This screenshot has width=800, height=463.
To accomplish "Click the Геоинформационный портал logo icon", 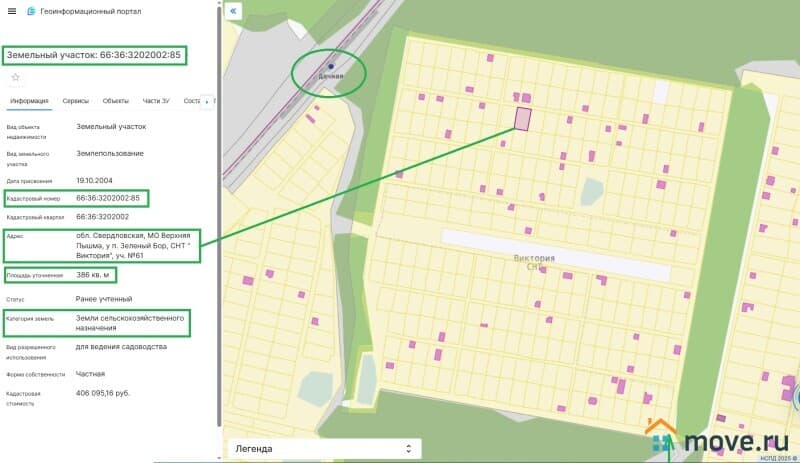I will tap(31, 11).
